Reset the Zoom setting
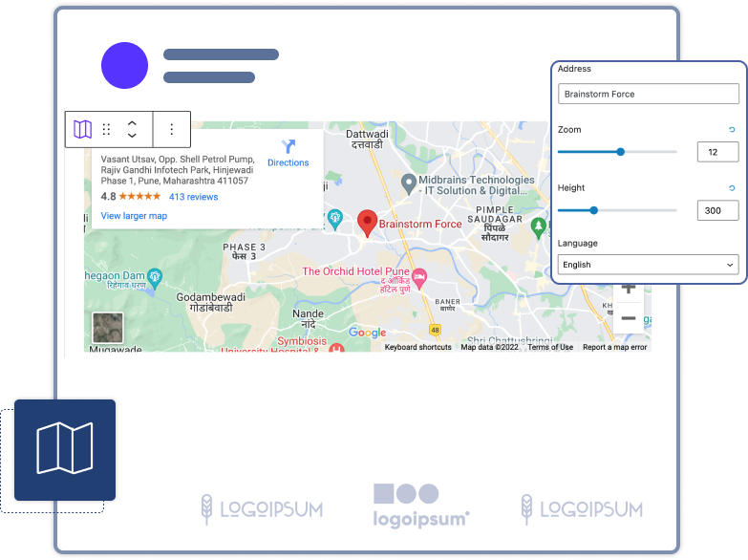Screen dimensions: 748x560 pos(732,129)
